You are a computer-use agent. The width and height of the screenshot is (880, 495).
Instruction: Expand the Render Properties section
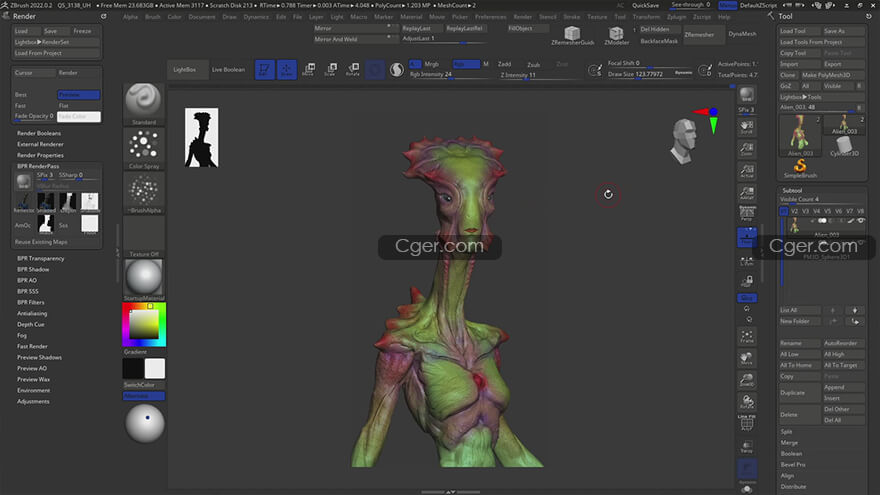(x=40, y=155)
